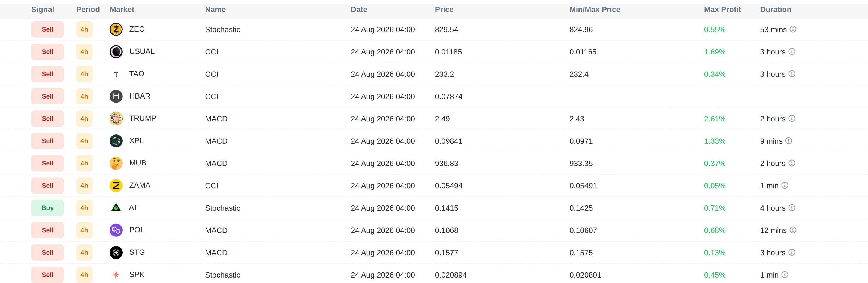868x283 pixels.
Task: Open the SPK market link
Action: point(137,275)
